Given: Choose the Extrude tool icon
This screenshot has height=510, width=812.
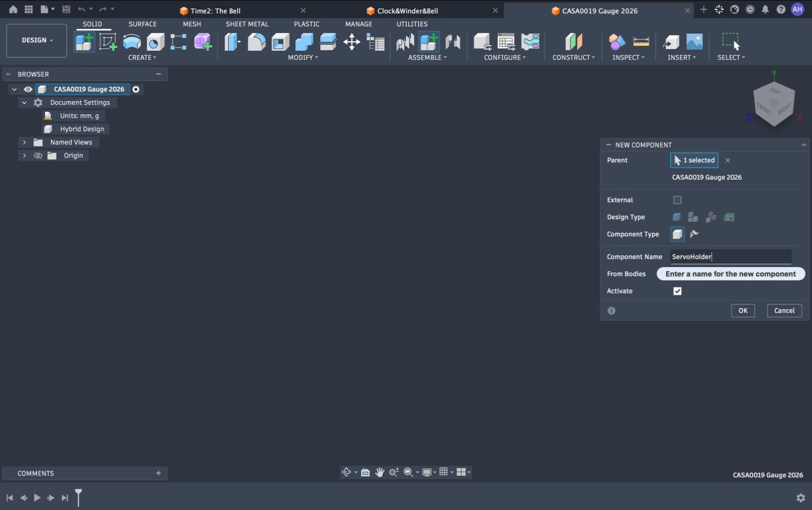Looking at the screenshot, I should coord(131,41).
